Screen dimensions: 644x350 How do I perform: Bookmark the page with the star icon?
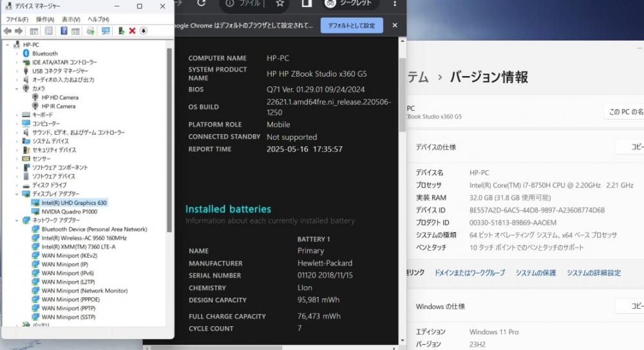point(280,3)
